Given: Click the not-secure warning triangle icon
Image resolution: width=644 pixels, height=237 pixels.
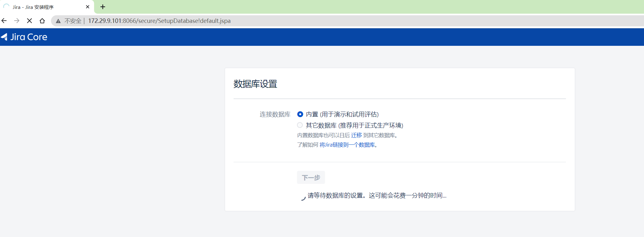Looking at the screenshot, I should 58,21.
